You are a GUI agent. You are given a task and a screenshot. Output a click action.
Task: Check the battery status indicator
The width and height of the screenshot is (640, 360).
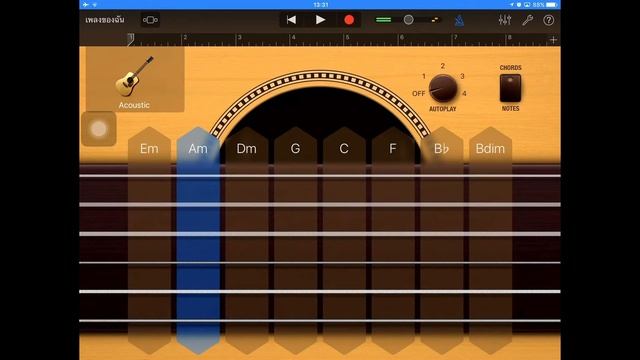click(551, 4)
